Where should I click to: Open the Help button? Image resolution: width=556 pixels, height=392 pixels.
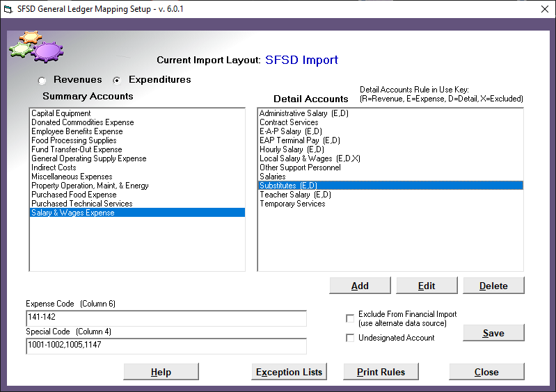coord(161,372)
